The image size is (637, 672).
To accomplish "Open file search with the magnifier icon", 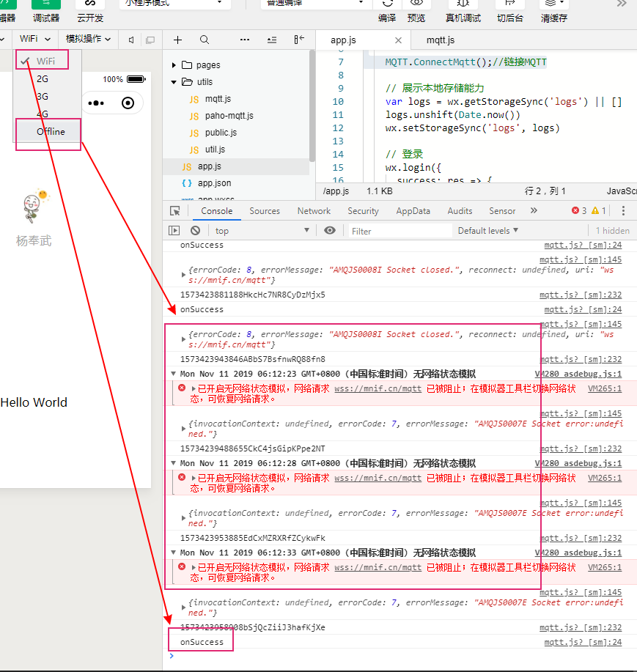I will [205, 40].
